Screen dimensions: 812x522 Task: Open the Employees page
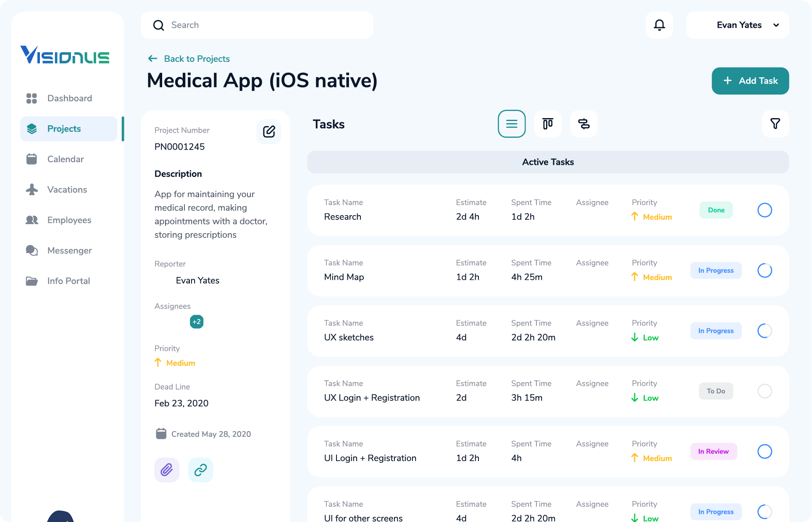point(69,220)
